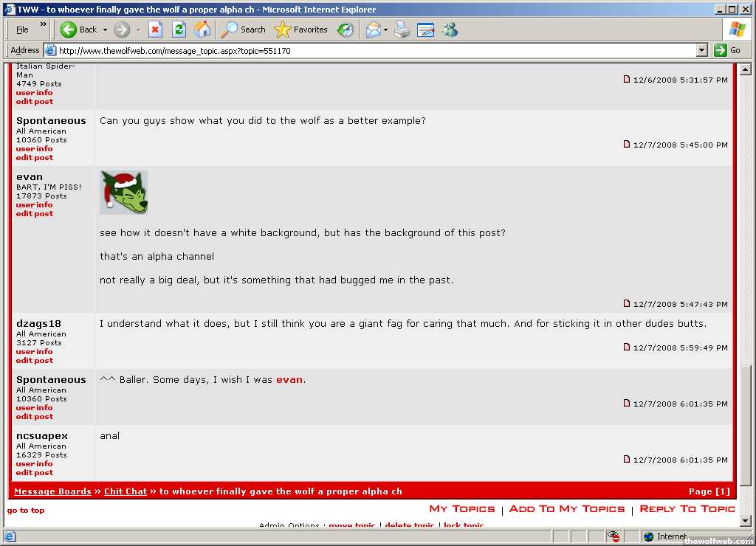This screenshot has height=546, width=756.
Task: Expand the Mail button dropdown arrow
Action: pyautogui.click(x=386, y=30)
